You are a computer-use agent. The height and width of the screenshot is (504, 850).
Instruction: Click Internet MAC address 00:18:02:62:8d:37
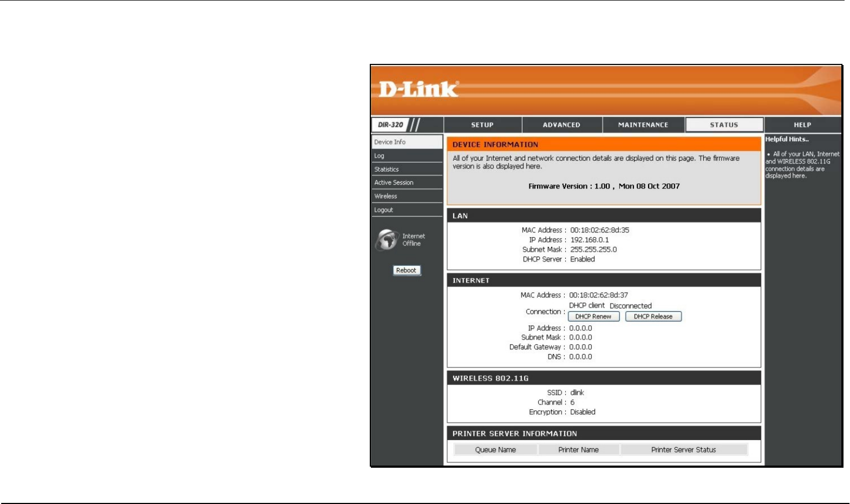coord(599,295)
